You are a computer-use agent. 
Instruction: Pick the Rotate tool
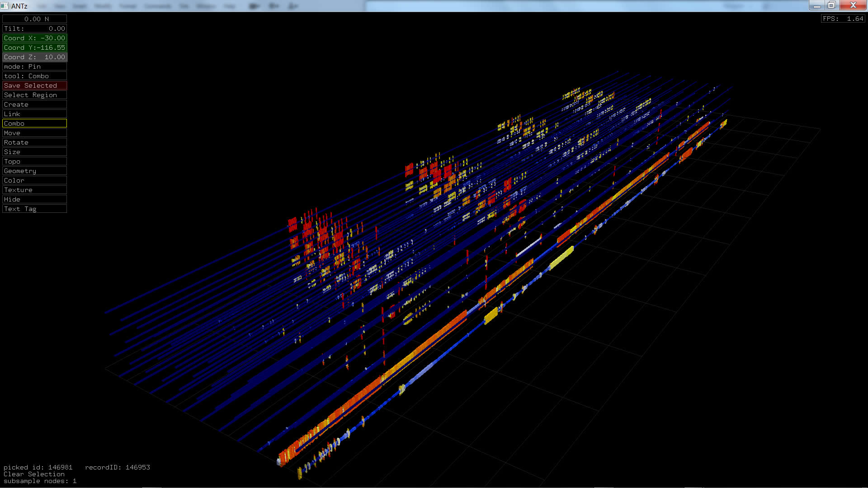point(34,142)
